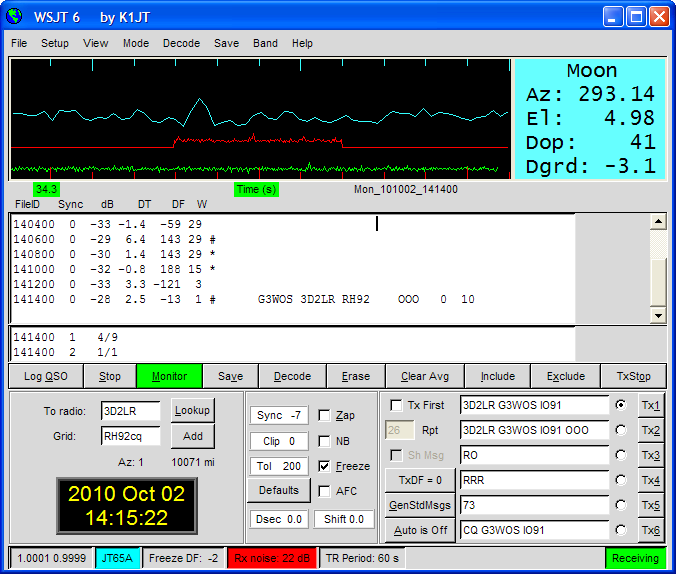Click the To radio callsign field
This screenshot has width=676, height=574.
(x=131, y=411)
